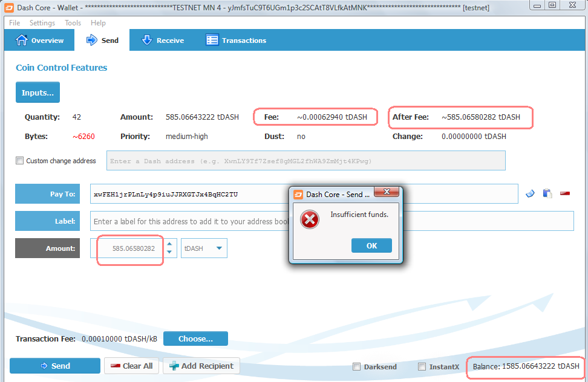Open coin control Inputs button

point(38,92)
